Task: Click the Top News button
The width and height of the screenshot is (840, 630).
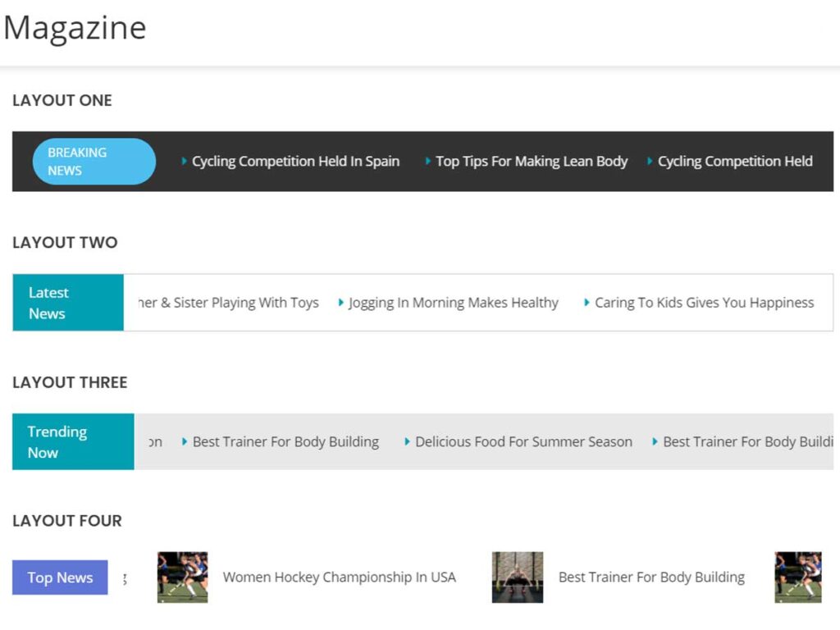Action: point(60,577)
